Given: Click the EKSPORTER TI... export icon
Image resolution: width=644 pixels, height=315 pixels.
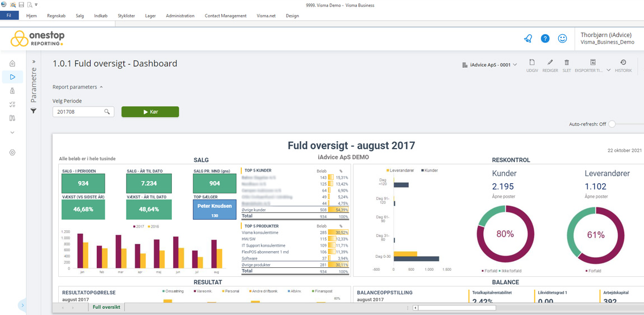Looking at the screenshot, I should pyautogui.click(x=592, y=63).
